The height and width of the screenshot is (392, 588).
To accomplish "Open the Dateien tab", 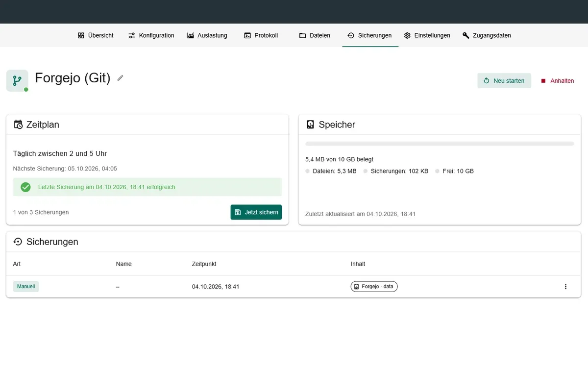I will coord(315,35).
